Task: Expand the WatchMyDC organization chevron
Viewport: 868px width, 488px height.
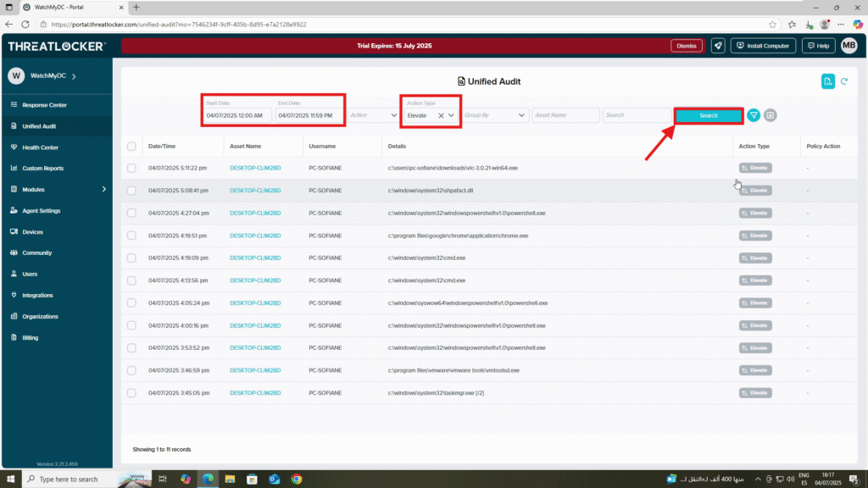Action: [74, 76]
